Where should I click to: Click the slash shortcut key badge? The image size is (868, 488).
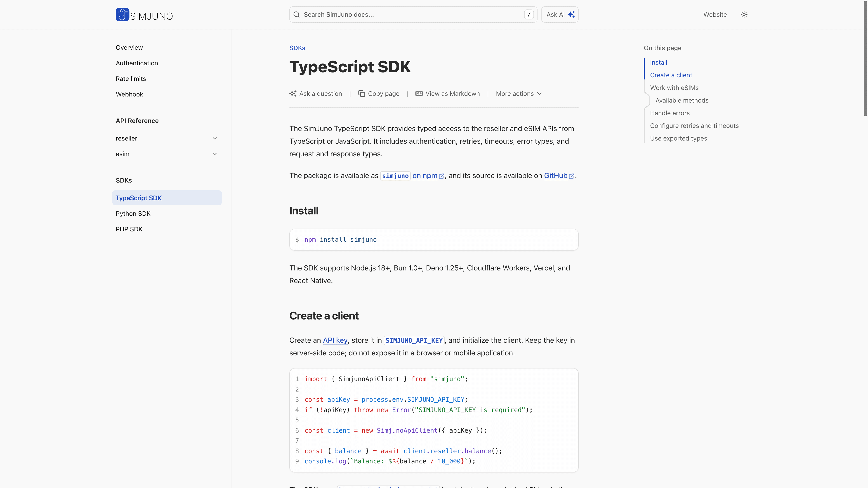click(x=529, y=14)
